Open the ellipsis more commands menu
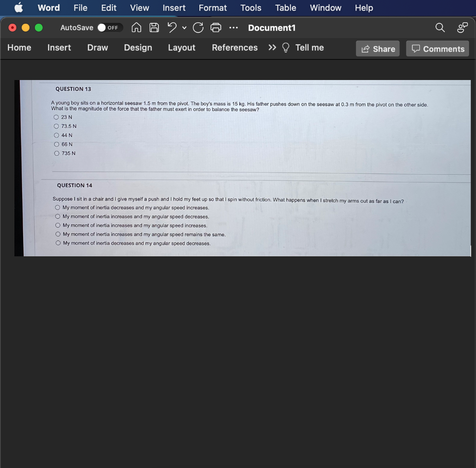Viewport: 476px width, 468px height. 233,28
